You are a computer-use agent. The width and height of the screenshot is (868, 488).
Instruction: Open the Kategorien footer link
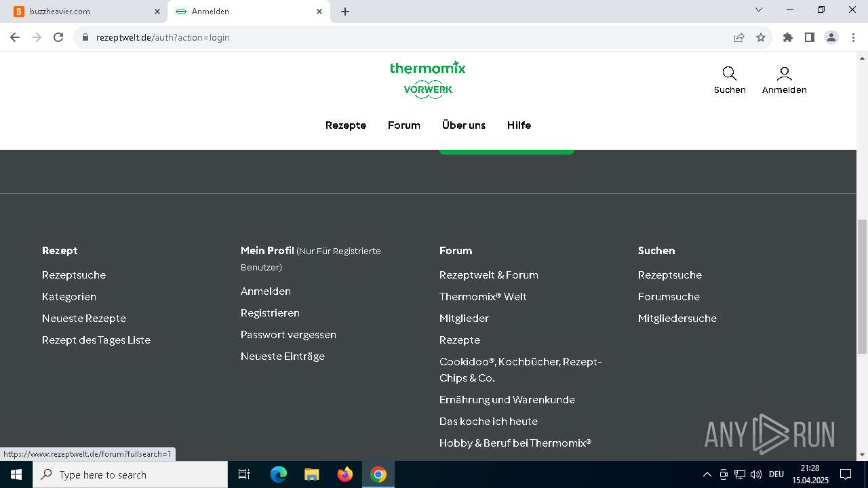point(69,297)
